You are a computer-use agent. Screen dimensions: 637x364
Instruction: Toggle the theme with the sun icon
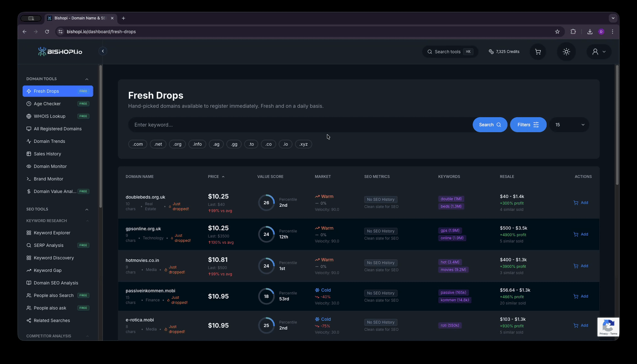click(566, 51)
